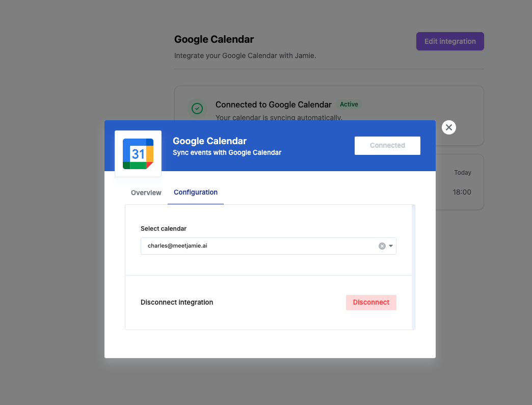Click the red Disconnect button

pyautogui.click(x=371, y=302)
